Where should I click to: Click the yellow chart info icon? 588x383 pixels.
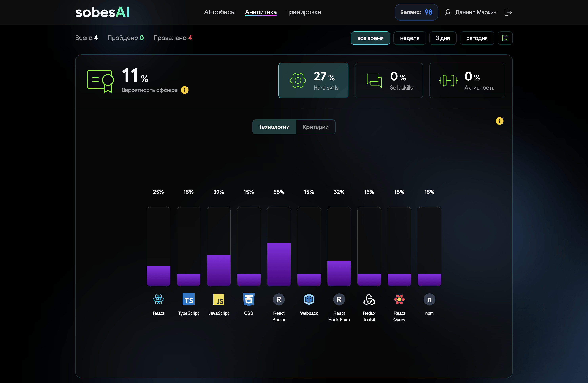(499, 121)
